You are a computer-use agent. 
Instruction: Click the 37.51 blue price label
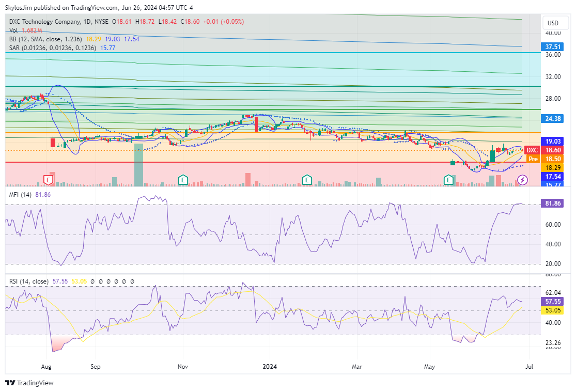[x=553, y=46]
